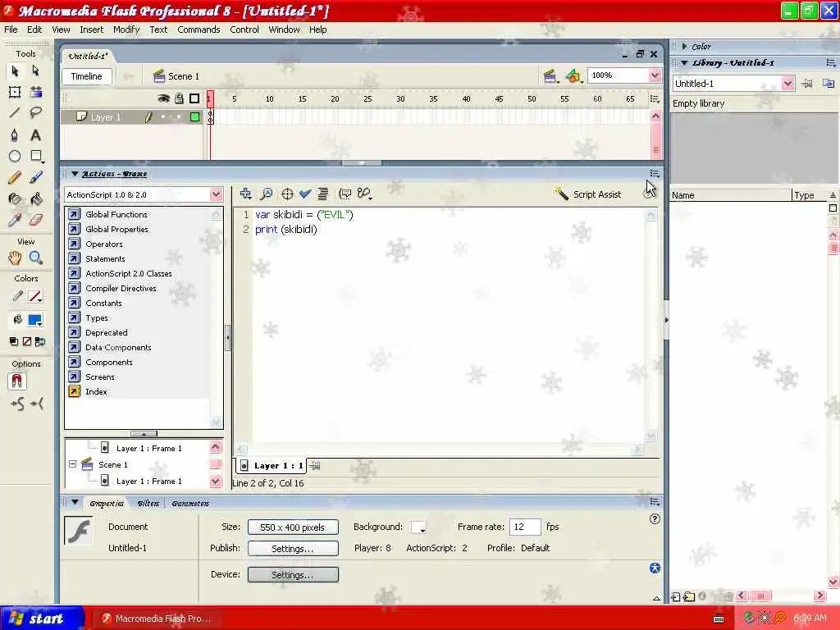This screenshot has width=840, height=630.
Task: Open the Insert menu
Action: pyautogui.click(x=92, y=30)
